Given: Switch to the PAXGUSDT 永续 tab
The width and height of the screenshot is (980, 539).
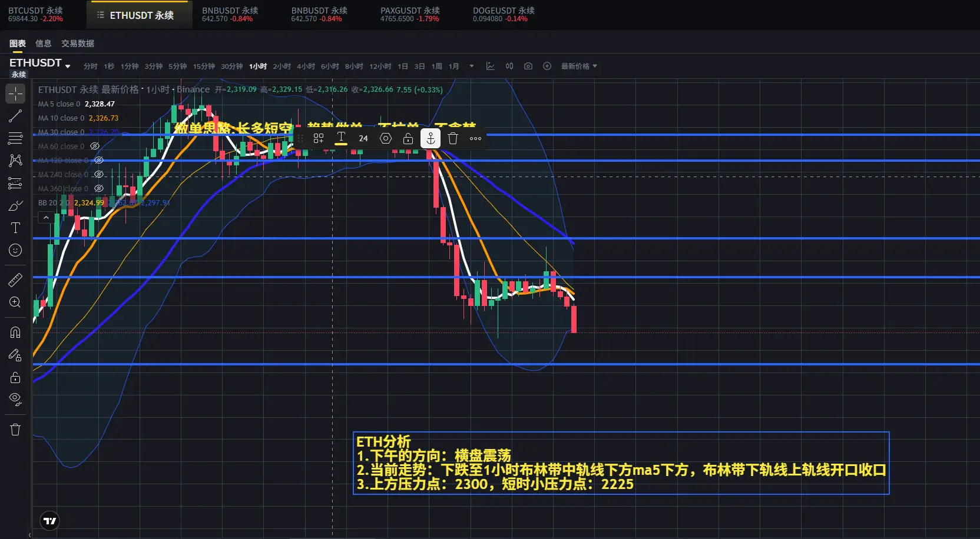Looking at the screenshot, I should (410, 14).
